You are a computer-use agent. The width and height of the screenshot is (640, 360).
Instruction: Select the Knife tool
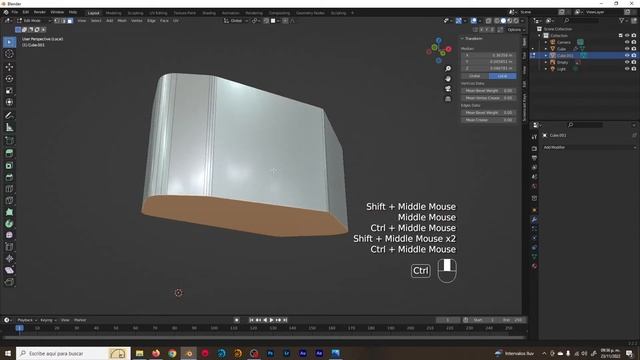tap(9, 200)
